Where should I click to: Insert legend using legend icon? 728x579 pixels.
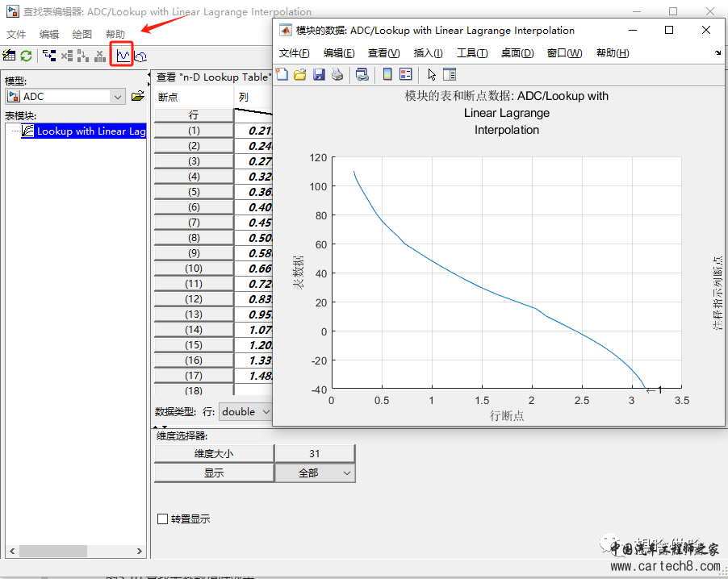(x=406, y=74)
